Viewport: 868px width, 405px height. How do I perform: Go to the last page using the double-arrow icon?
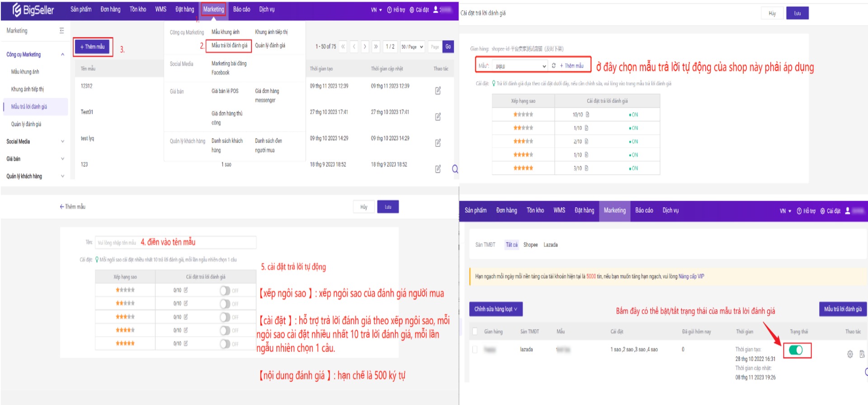pos(376,47)
